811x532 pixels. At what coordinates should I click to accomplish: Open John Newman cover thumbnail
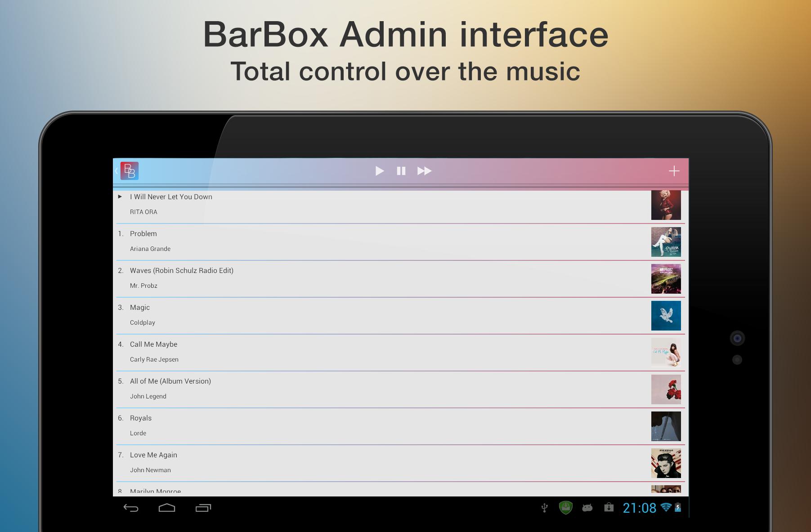(x=666, y=463)
